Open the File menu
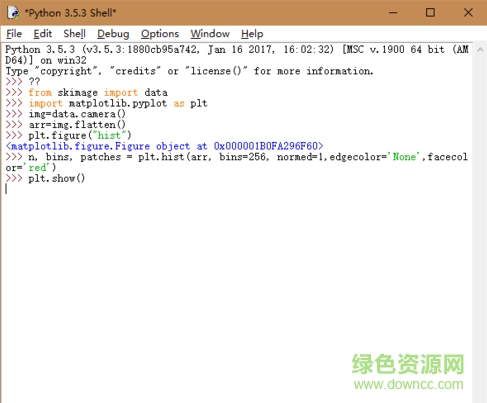The image size is (487, 403). coord(14,34)
